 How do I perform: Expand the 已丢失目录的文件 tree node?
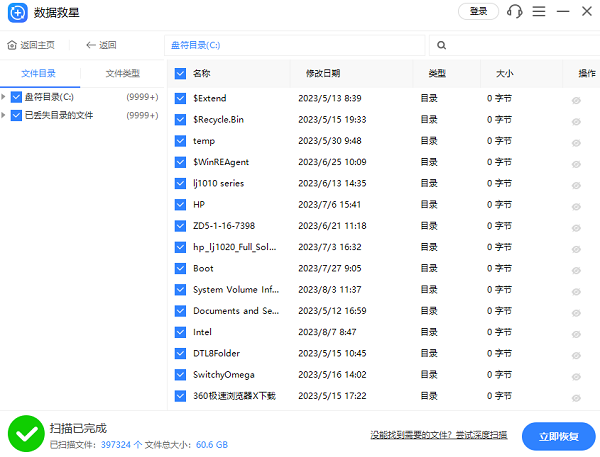[3, 115]
